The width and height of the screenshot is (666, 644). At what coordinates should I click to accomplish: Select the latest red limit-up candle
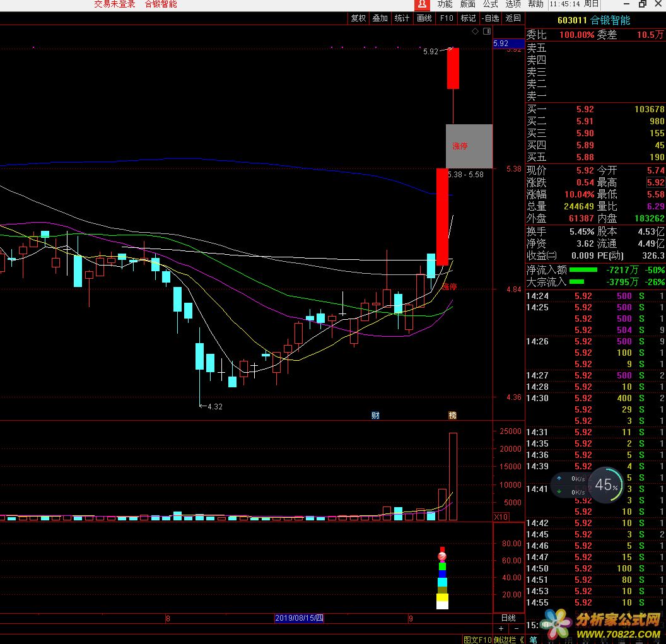453,68
